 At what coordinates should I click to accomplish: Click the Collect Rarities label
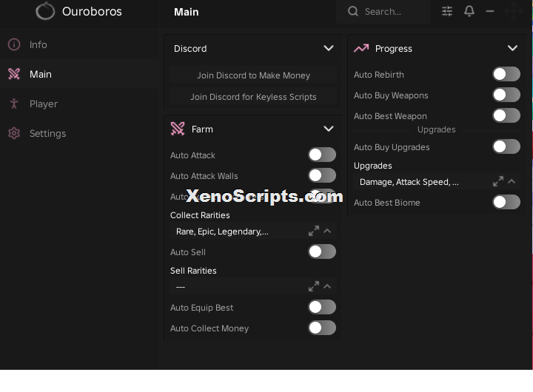(200, 215)
